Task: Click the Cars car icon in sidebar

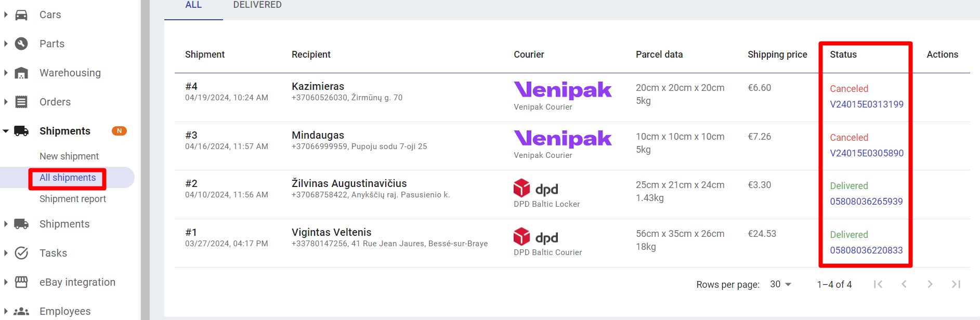Action: (21, 15)
